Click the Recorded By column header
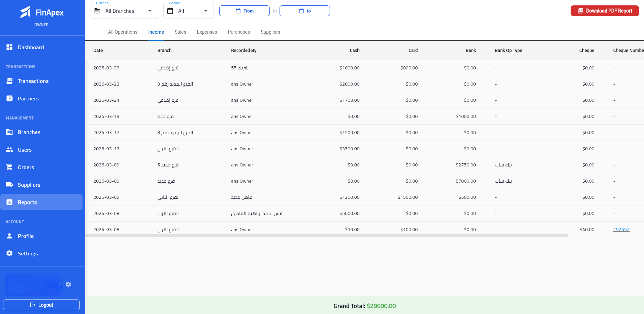 point(244,50)
